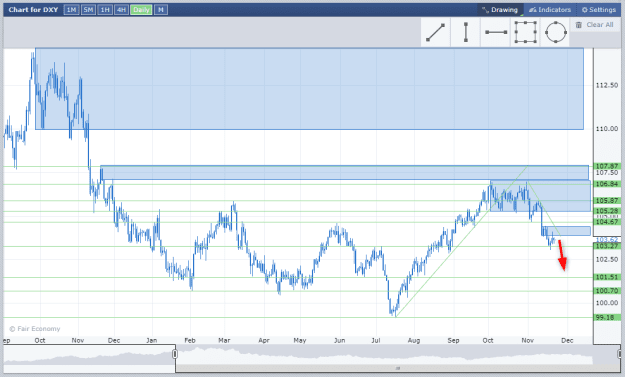The image size is (625, 377).
Task: Open the Settings tab
Action: click(599, 10)
